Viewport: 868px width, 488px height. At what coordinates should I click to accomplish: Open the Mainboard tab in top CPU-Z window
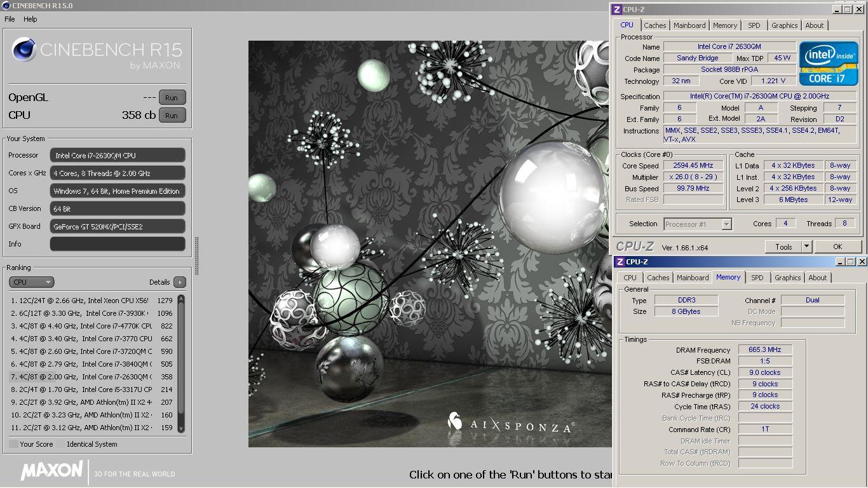pyautogui.click(x=689, y=25)
